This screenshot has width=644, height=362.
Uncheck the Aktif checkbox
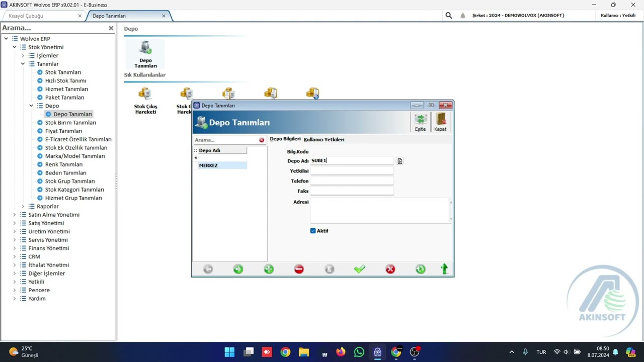tap(313, 231)
